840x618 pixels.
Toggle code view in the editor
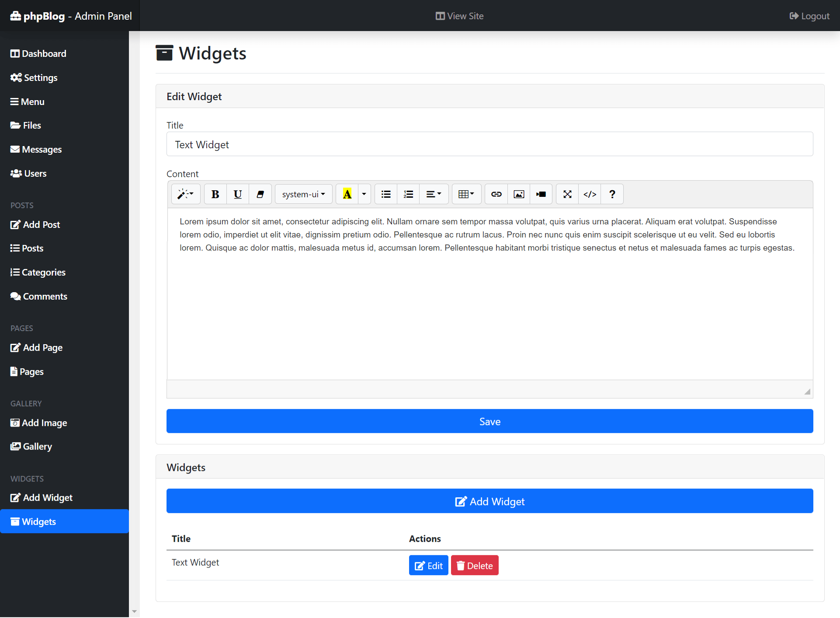pos(590,194)
